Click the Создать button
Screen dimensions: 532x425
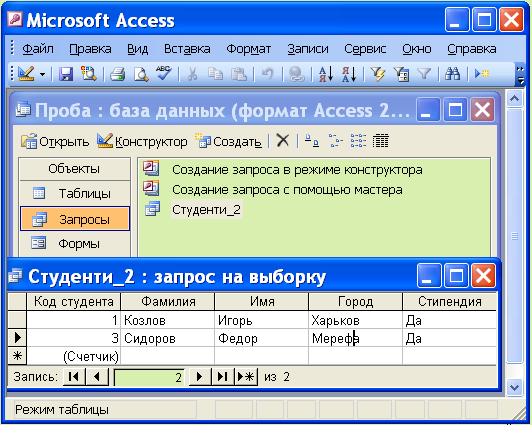pyautogui.click(x=228, y=141)
